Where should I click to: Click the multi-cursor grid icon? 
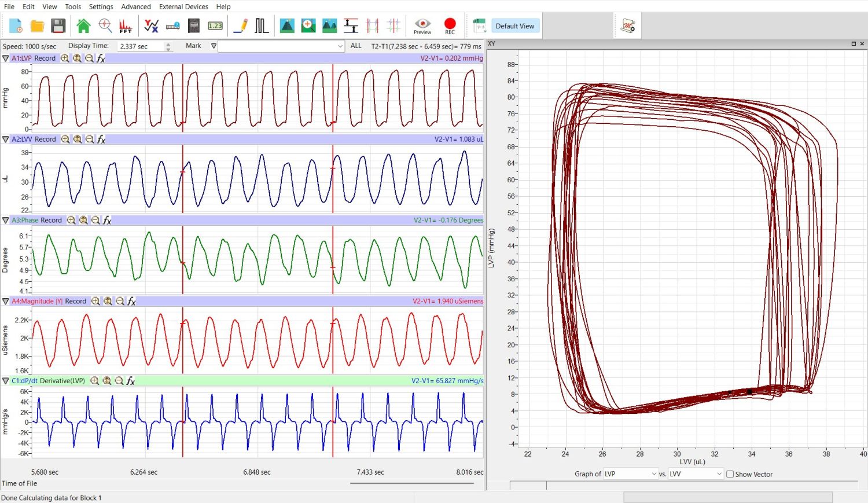(393, 25)
